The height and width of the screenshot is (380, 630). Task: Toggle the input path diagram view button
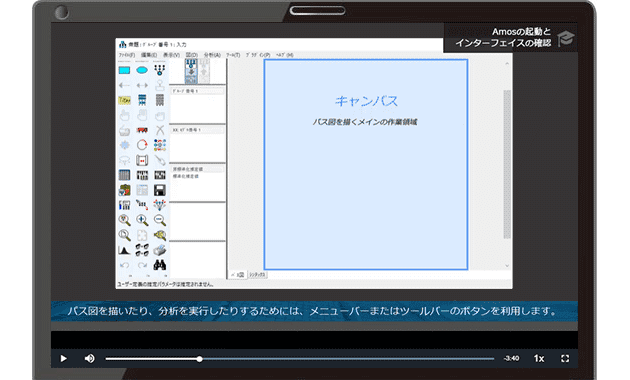coord(191,71)
